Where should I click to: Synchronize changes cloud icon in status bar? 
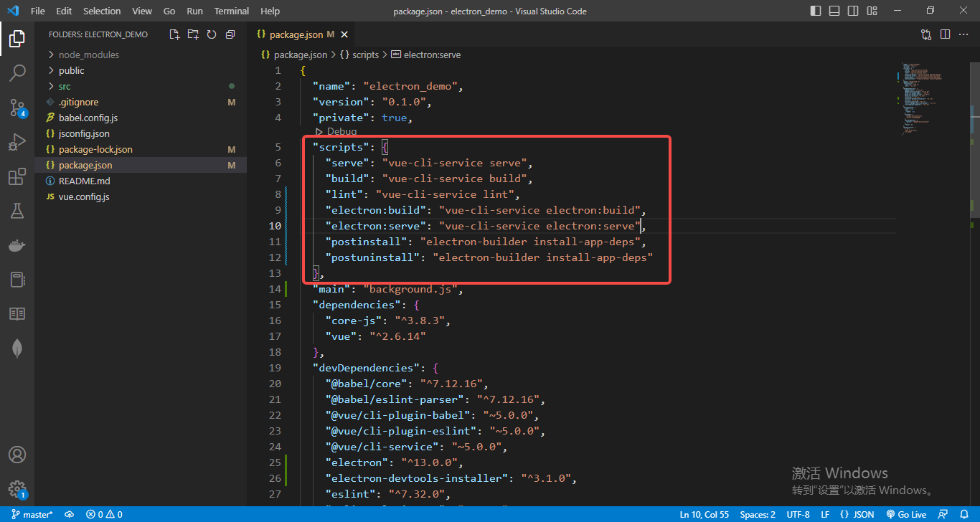point(70,515)
